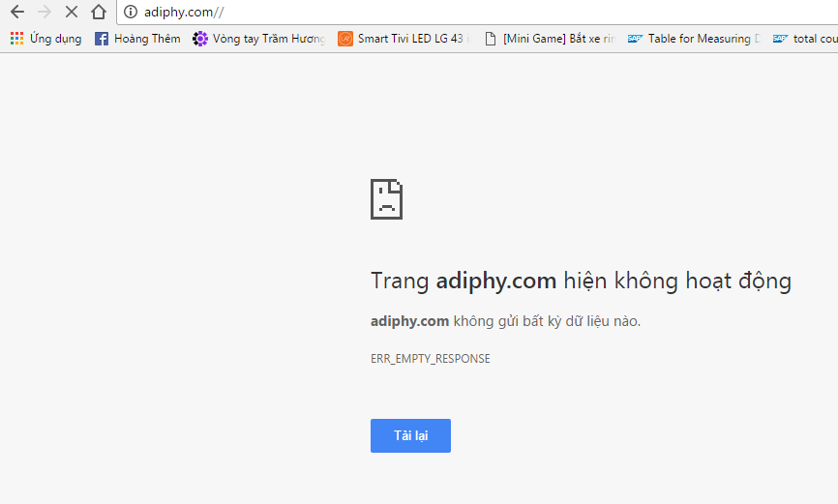Open the total cou SAP bookmark
838x504 pixels.
pos(805,39)
